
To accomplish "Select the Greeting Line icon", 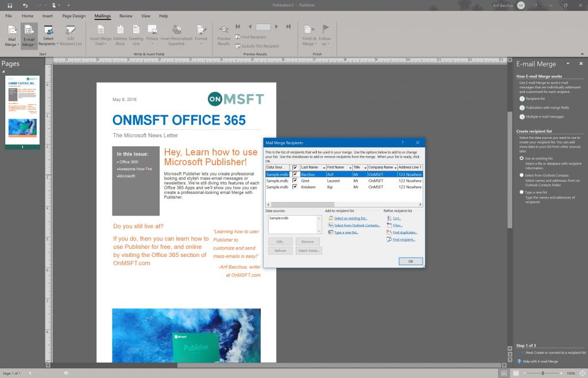I will click(x=137, y=30).
